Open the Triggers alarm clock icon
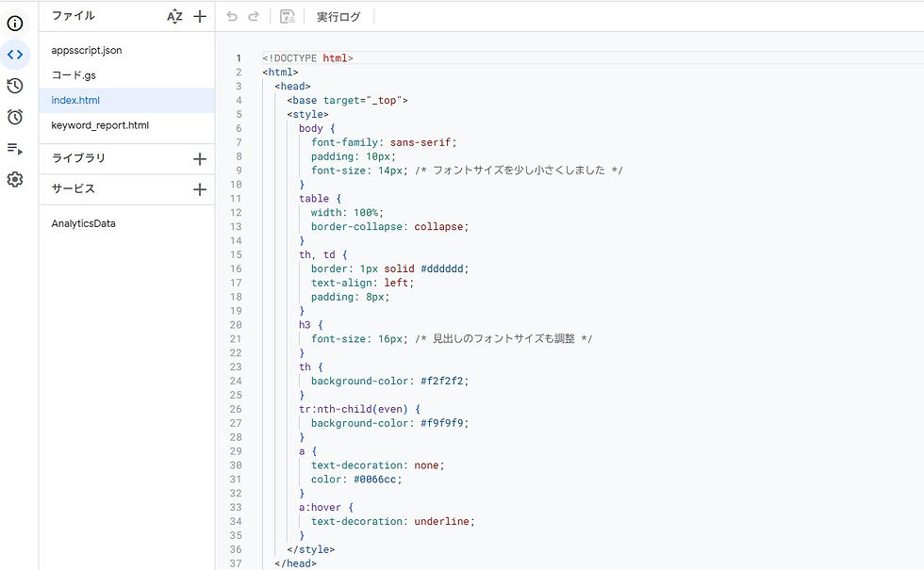Screen dimensions: 924x570 tap(15, 117)
